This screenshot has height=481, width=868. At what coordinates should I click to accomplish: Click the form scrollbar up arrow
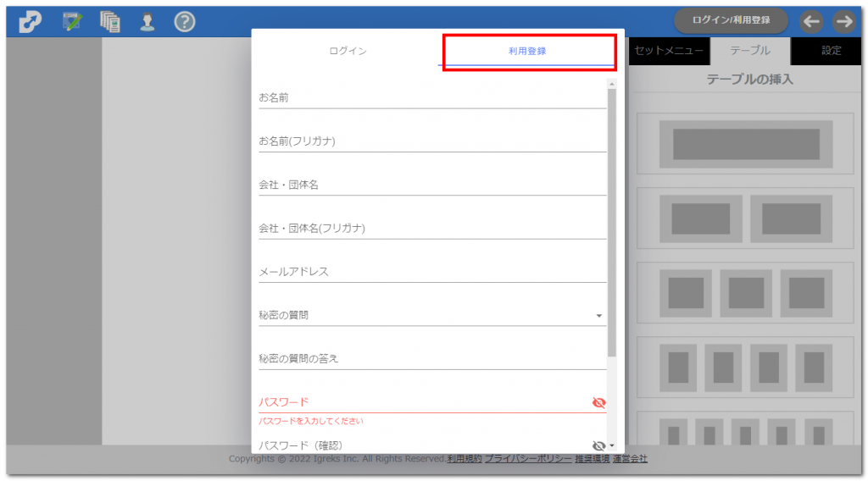[612, 84]
